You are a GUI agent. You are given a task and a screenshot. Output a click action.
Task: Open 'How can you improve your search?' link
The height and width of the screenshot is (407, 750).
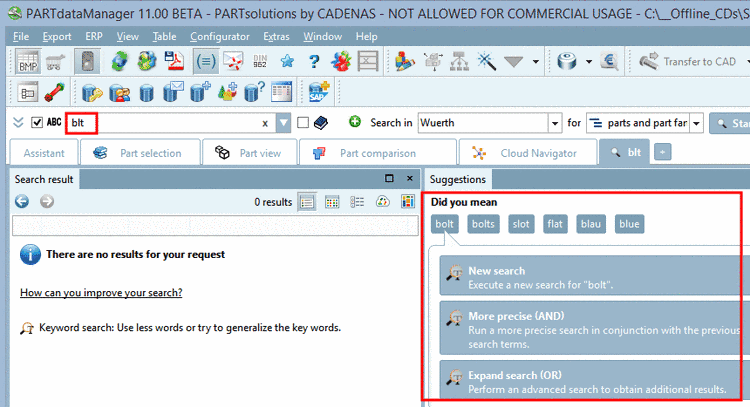[x=101, y=292]
